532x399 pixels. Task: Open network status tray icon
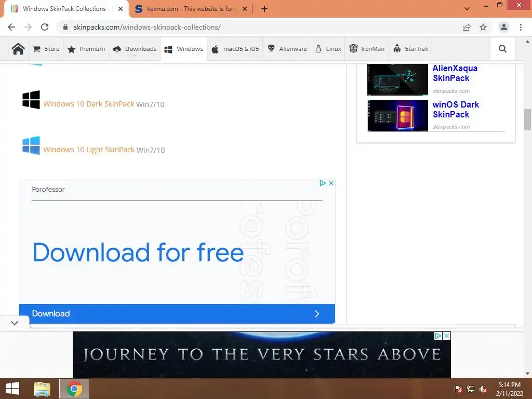[x=471, y=389]
